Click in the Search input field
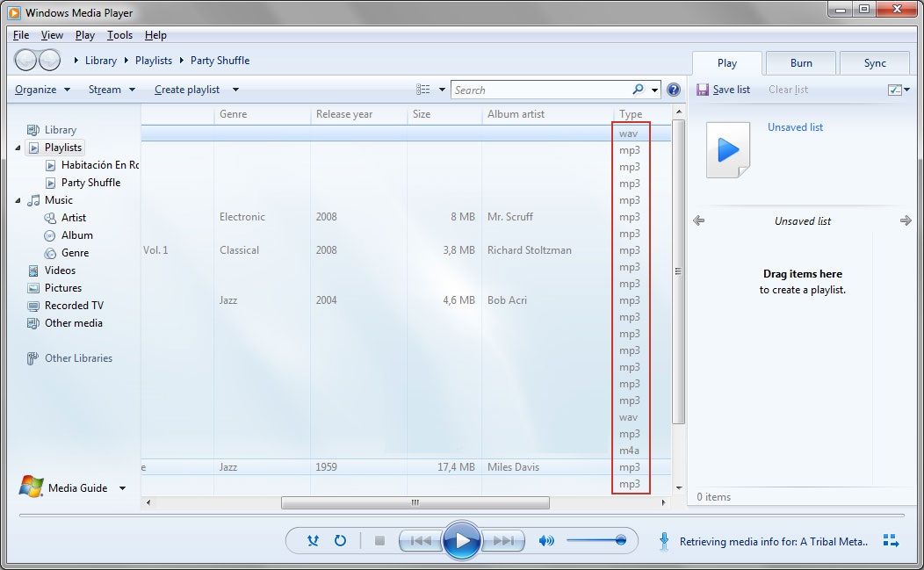The height and width of the screenshot is (570, 924). [x=542, y=90]
